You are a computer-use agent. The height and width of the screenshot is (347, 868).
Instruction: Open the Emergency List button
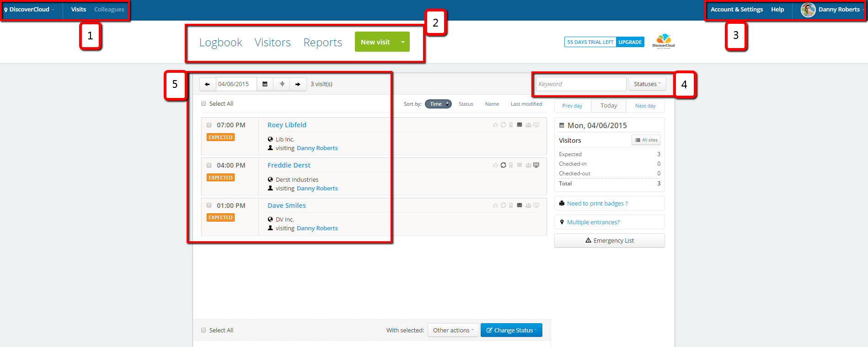click(610, 241)
